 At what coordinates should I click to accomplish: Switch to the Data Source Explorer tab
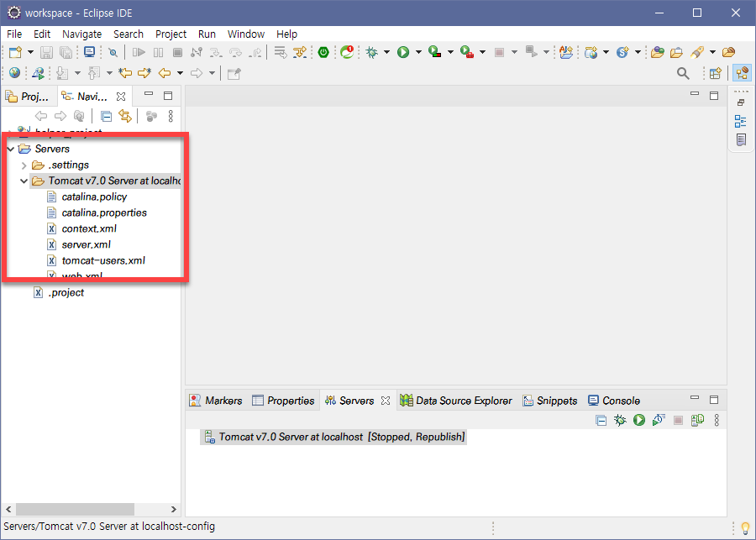[x=456, y=401]
